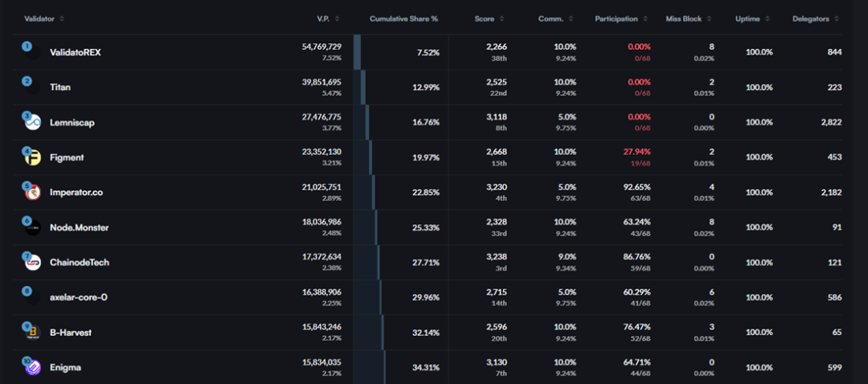Sort by Participation column arrows

(645, 18)
